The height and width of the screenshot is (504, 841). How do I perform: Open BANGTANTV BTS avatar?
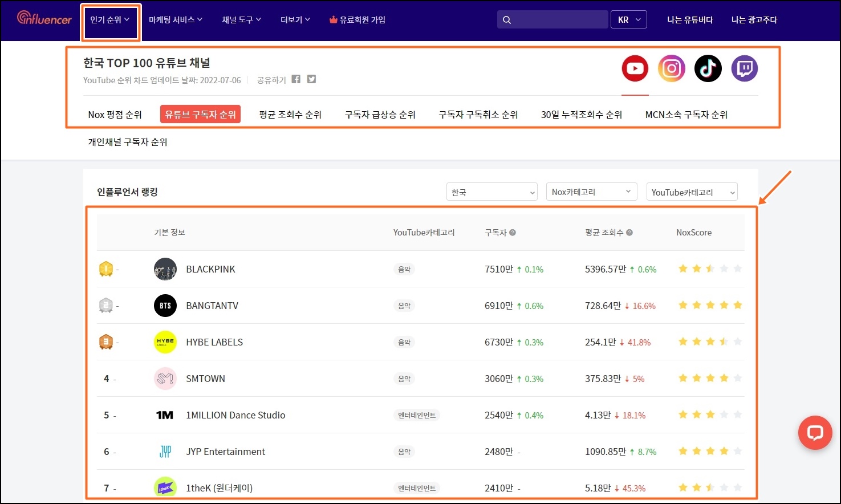click(x=165, y=306)
